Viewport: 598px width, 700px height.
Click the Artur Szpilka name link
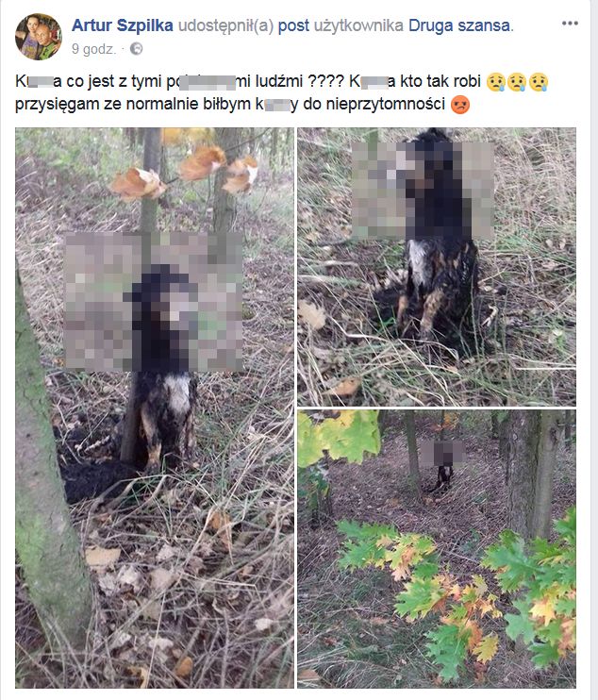pyautogui.click(x=123, y=25)
